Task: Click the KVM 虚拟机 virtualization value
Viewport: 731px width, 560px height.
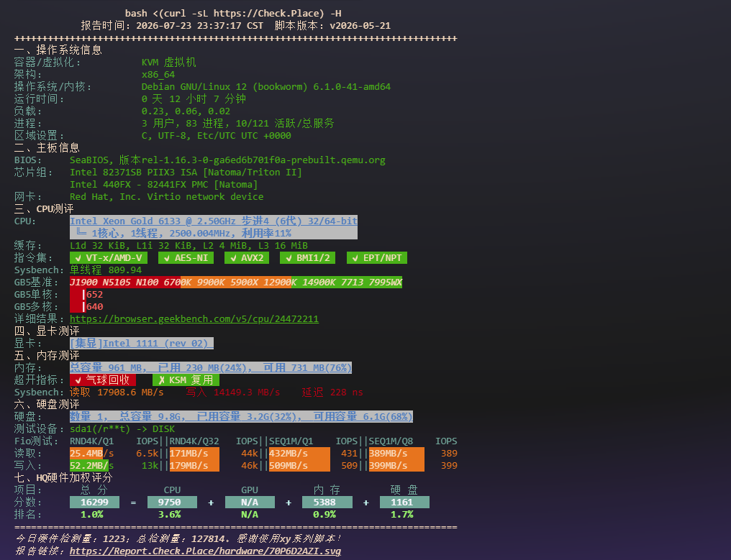Action: pos(169,63)
